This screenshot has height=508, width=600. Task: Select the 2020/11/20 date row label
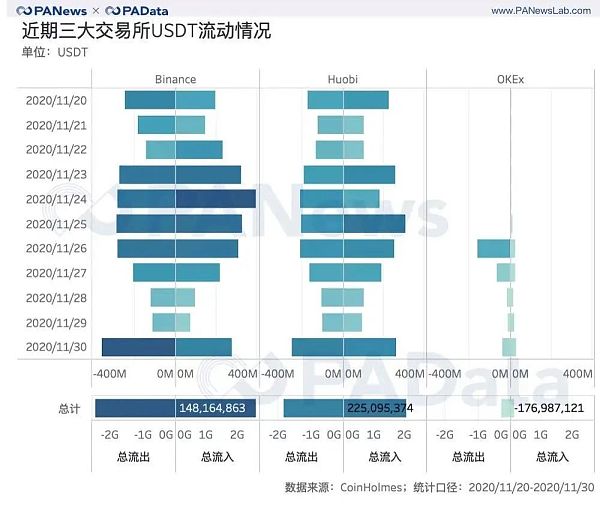tap(56, 100)
